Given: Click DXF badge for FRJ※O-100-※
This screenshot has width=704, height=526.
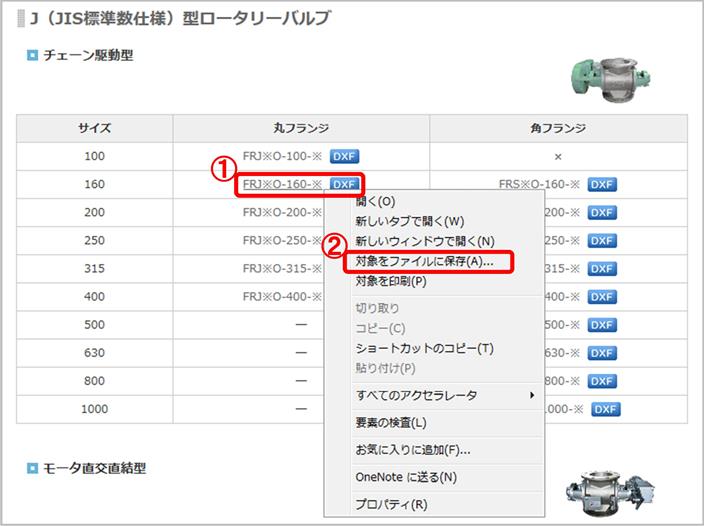Looking at the screenshot, I should [344, 156].
